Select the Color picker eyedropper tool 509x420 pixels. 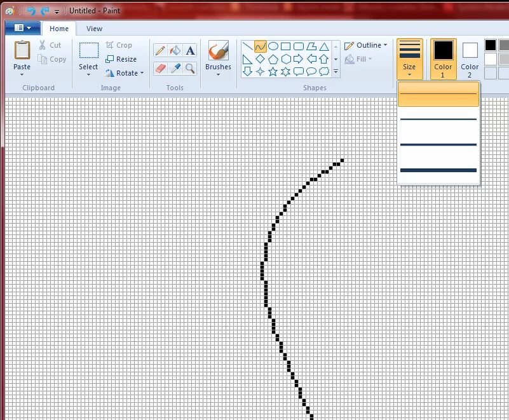pyautogui.click(x=175, y=69)
